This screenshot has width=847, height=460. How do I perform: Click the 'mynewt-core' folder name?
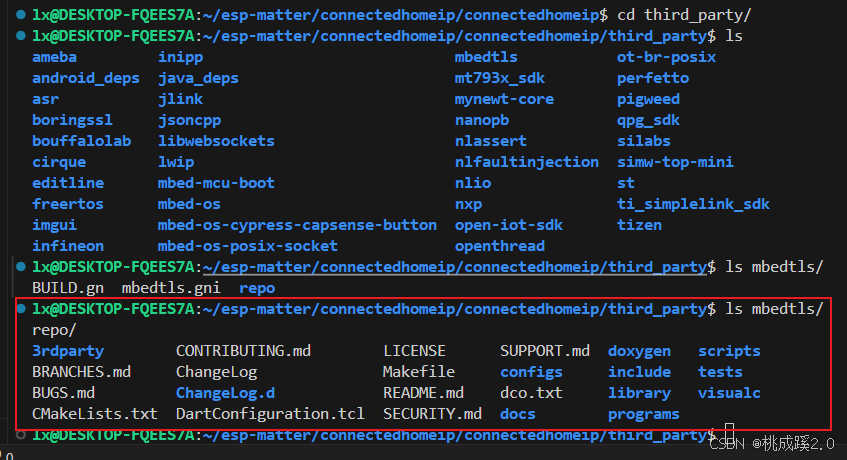tap(505, 99)
